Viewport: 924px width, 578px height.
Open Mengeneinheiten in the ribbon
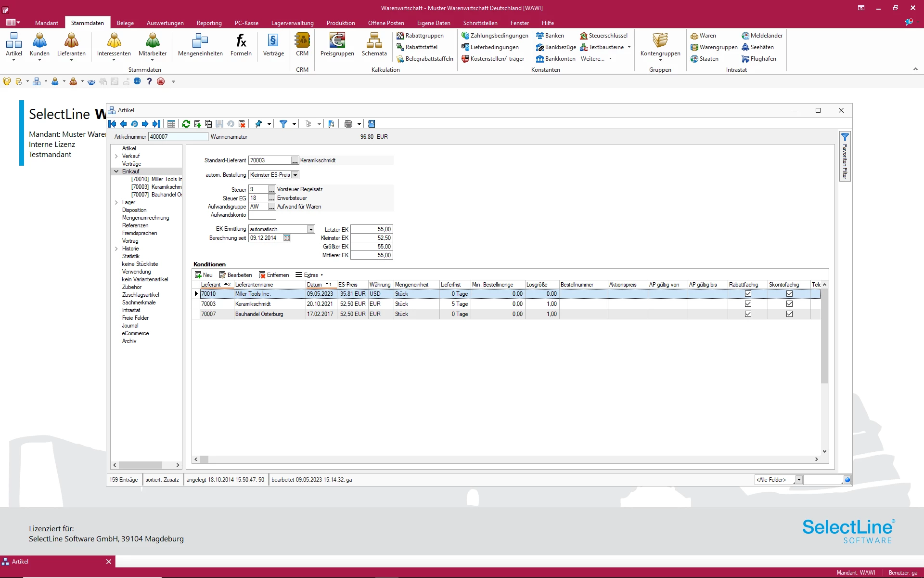pos(200,45)
